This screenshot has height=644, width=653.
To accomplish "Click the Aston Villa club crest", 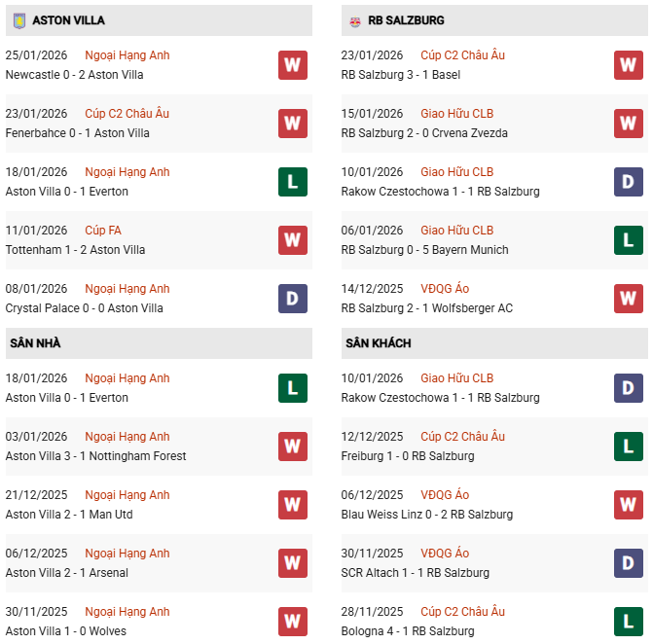I will 19,20.
